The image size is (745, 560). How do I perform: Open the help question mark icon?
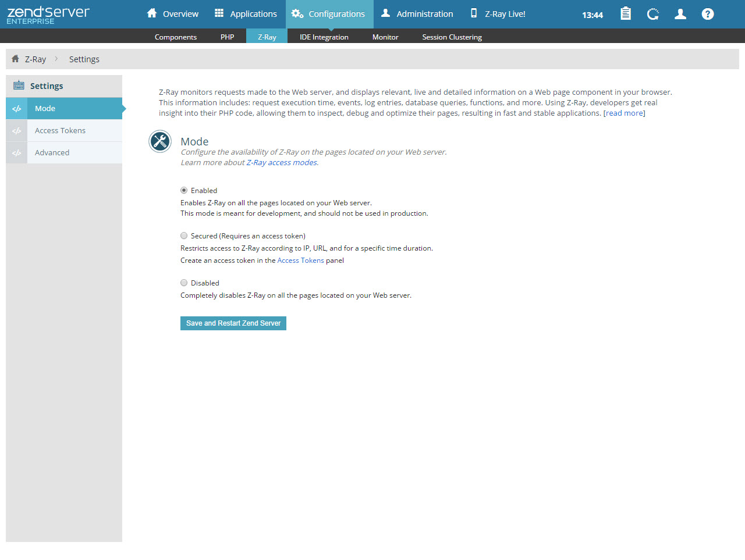click(x=707, y=14)
